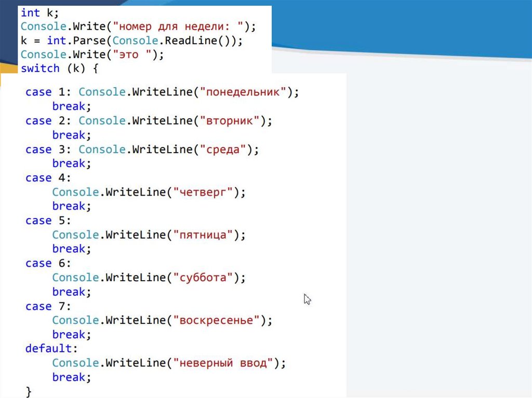Click the string "пятница"

203,235
